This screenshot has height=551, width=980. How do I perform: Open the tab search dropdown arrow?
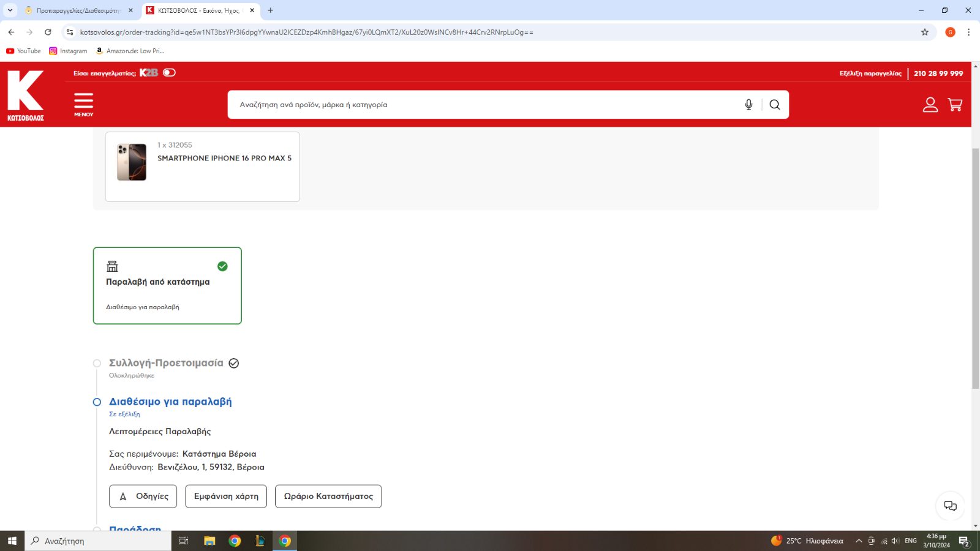(10, 10)
